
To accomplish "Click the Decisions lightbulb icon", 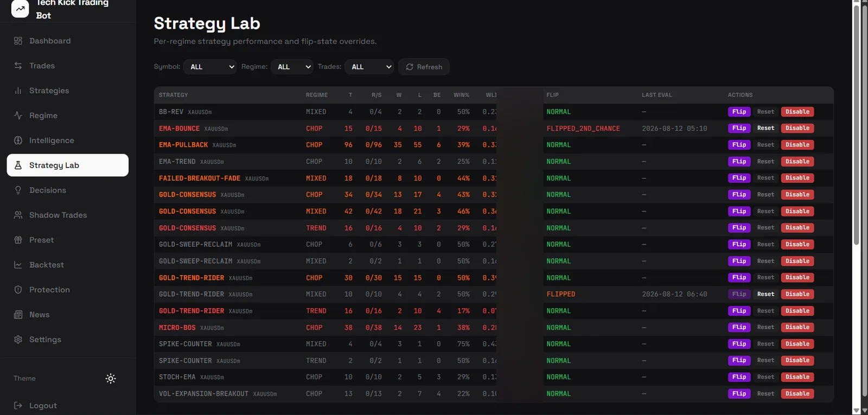I will (x=18, y=190).
